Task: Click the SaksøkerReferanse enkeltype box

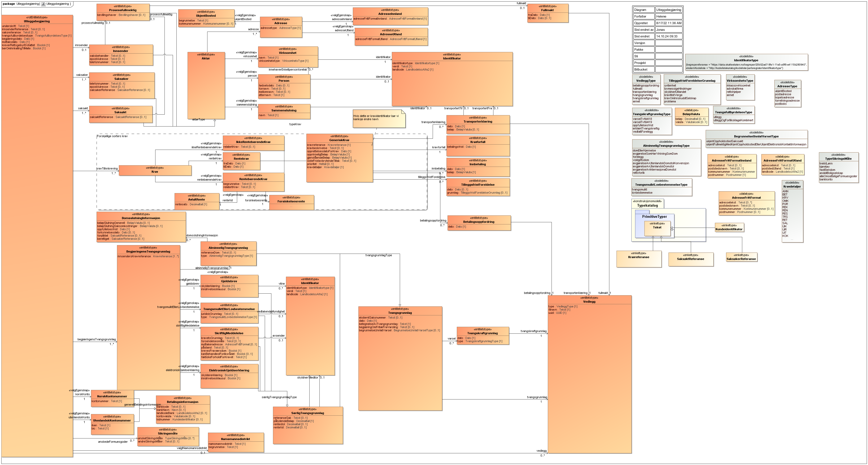Action: point(741,257)
